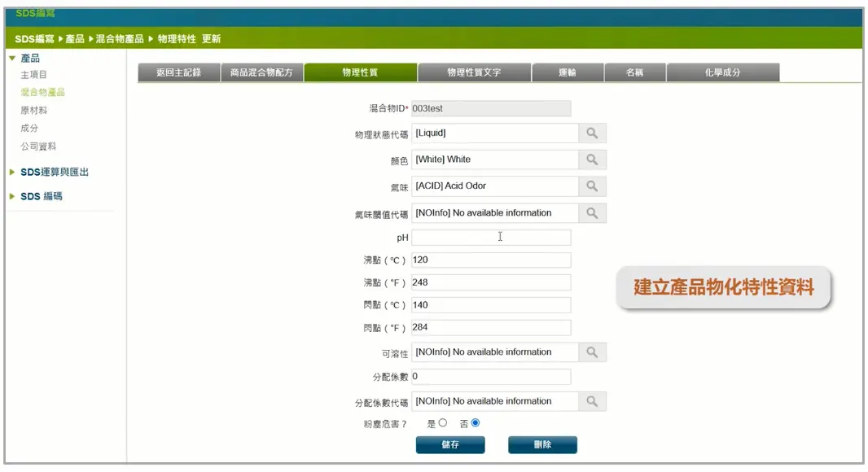The image size is (868, 472).
Task: Open lookup icon next to 顏色 field
Action: 592,160
